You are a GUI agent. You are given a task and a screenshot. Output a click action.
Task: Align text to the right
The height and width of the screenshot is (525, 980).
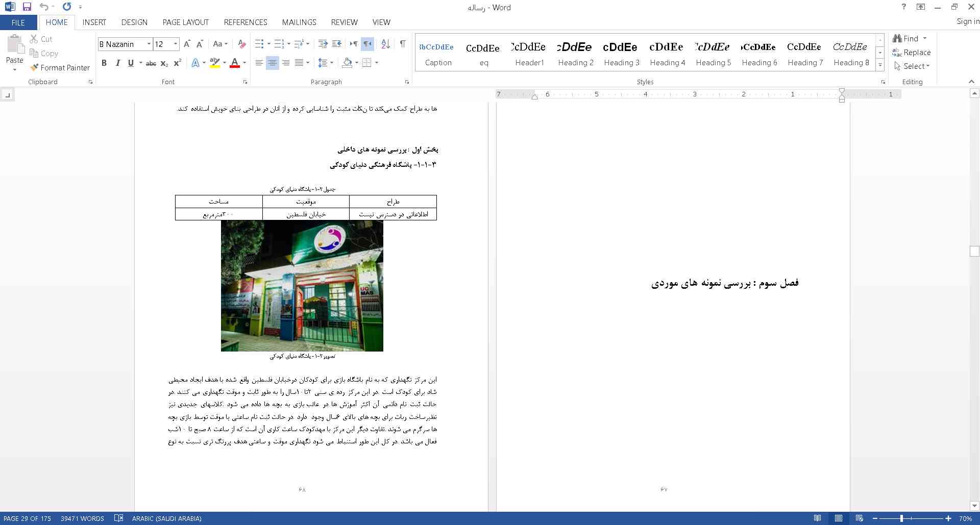[x=286, y=63]
